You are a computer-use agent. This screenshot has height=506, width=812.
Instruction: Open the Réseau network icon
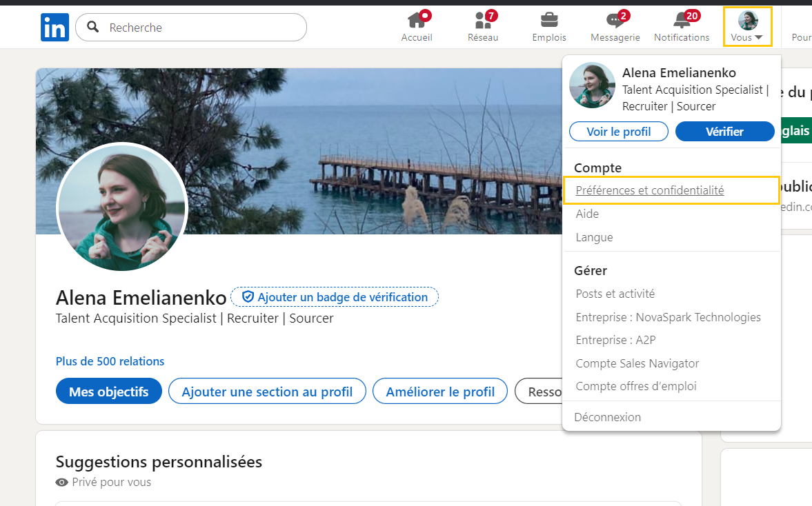(x=483, y=20)
